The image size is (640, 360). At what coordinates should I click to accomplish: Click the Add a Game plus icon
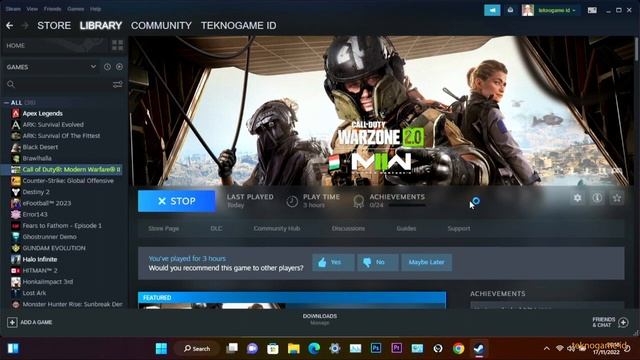coord(12,322)
